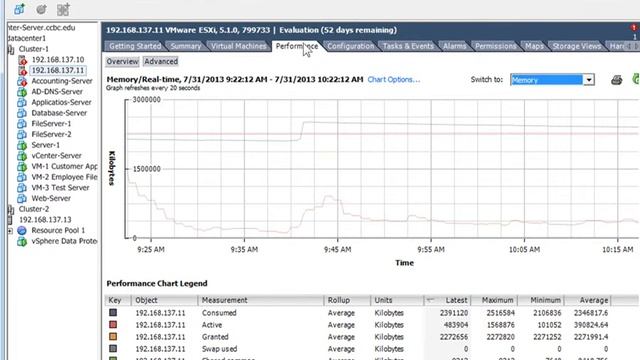Open the Permissions tab

(x=496, y=46)
